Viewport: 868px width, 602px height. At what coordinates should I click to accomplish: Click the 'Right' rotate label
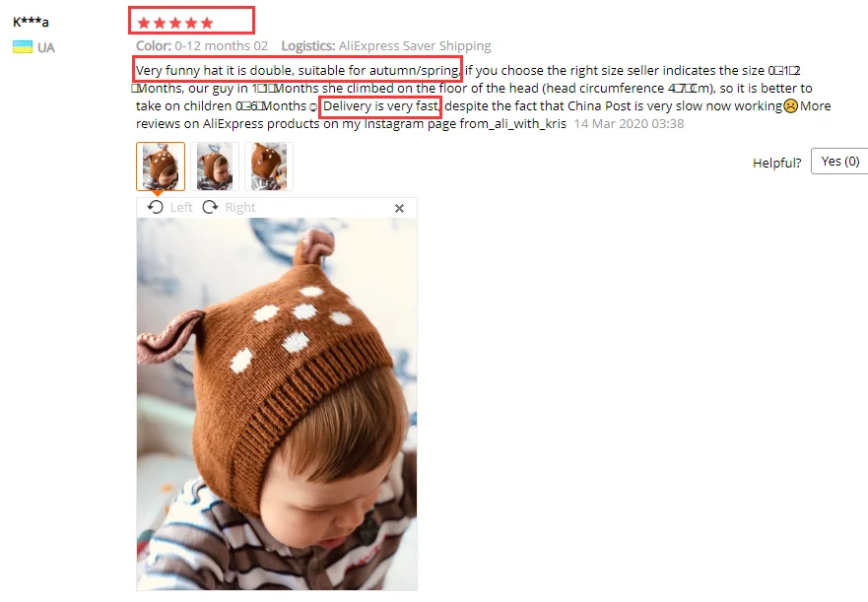[x=240, y=208]
